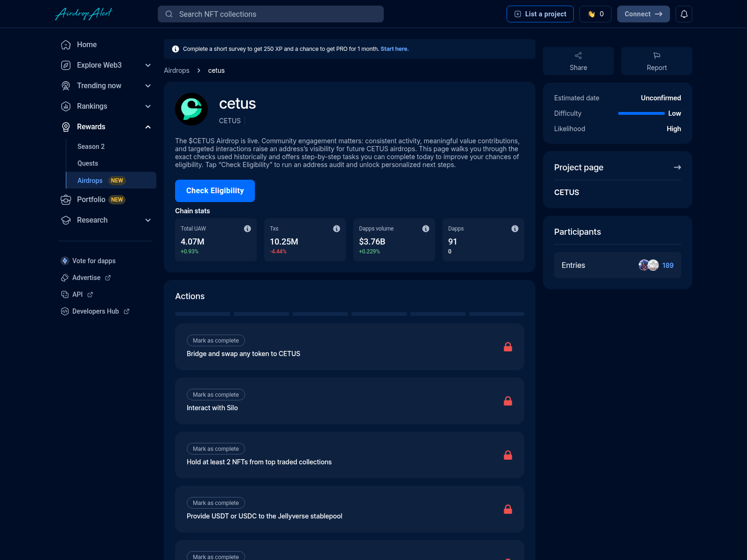Screen dimensions: 747x560
Task: Click the info icon beside Dapps volume
Action: 425,229
